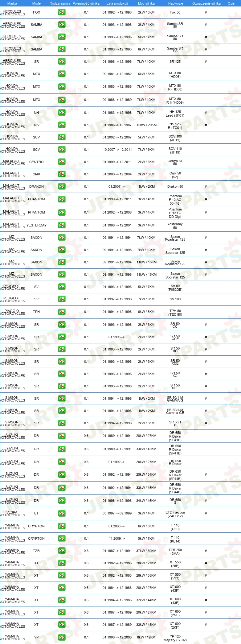Click the Moc silnika column header
The image size is (241, 644).
click(x=146, y=3)
